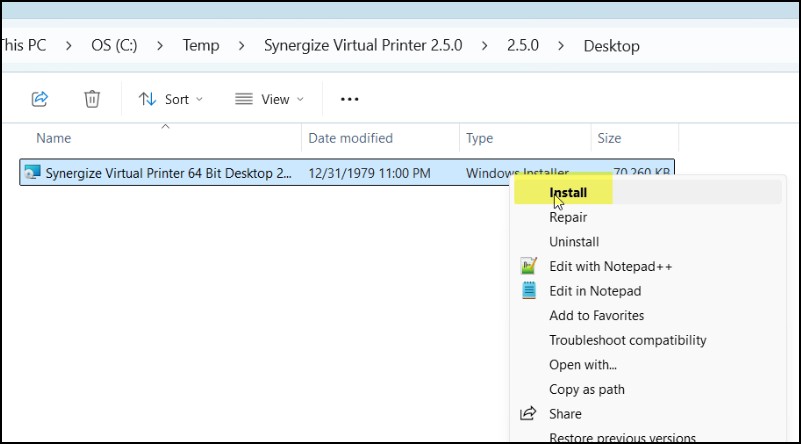Click the Share icon in context menu
This screenshot has width=801, height=444.
[529, 414]
